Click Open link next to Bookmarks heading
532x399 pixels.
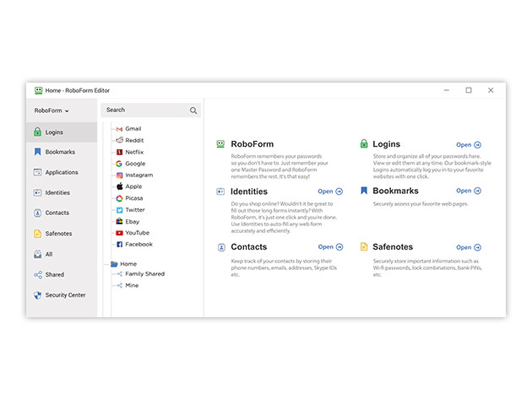(x=469, y=191)
